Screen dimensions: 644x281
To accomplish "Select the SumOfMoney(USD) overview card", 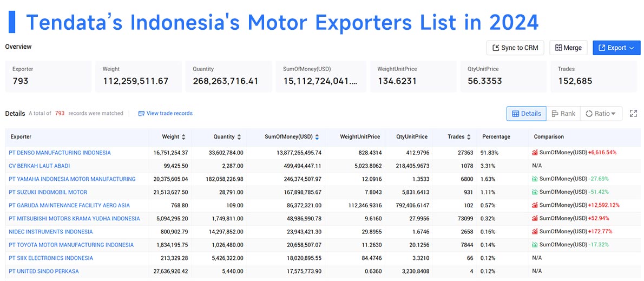I will point(321,76).
